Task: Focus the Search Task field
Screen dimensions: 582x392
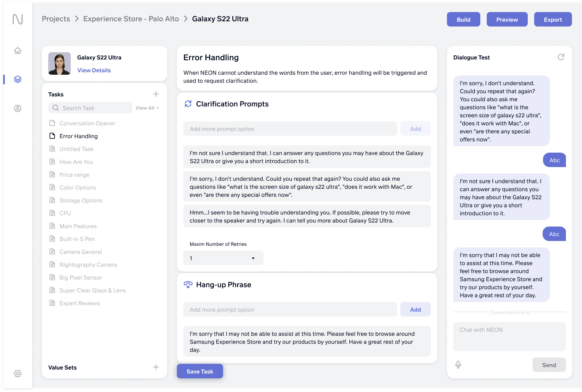Action: pos(95,108)
